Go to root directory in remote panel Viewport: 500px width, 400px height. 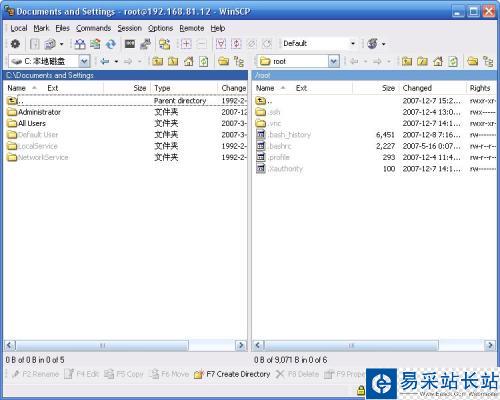click(422, 61)
